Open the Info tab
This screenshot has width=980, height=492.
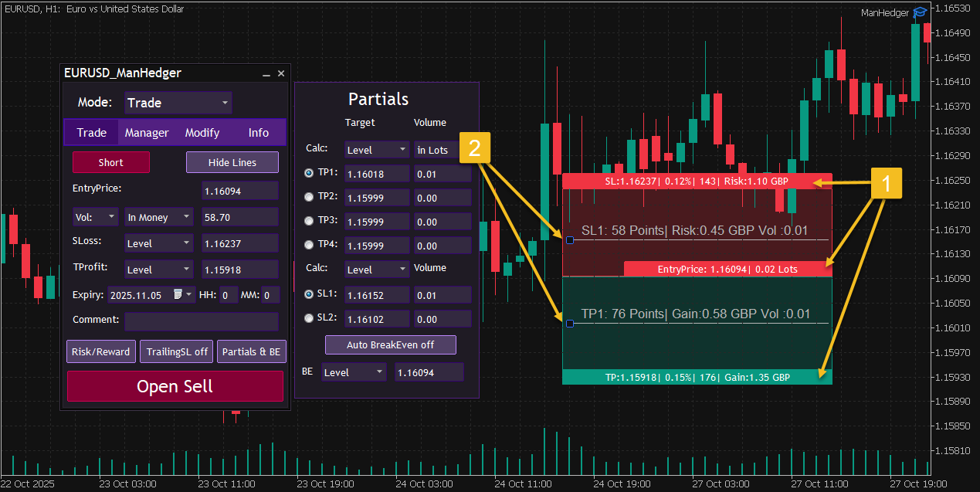(x=258, y=132)
